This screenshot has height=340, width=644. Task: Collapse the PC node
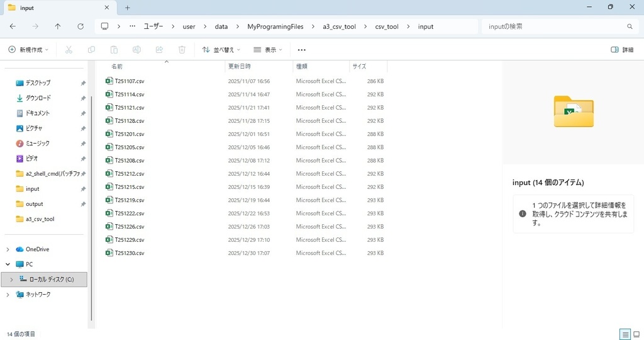point(8,264)
